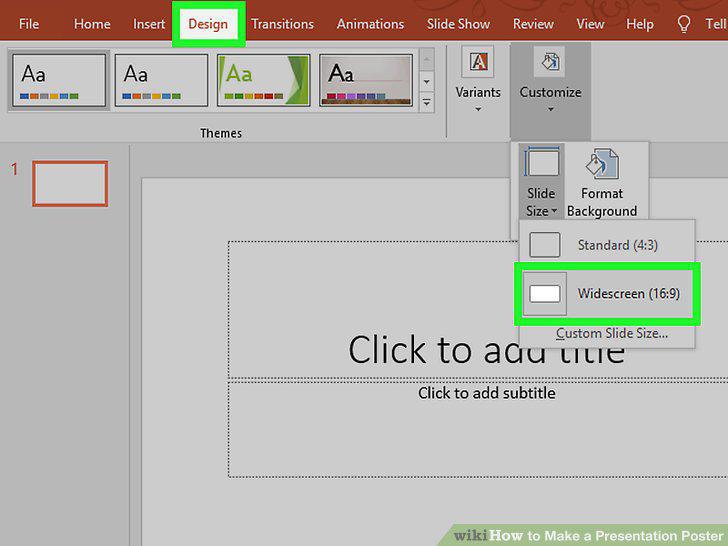728x546 pixels.
Task: Click to add subtitle placeholder
Action: pos(487,393)
